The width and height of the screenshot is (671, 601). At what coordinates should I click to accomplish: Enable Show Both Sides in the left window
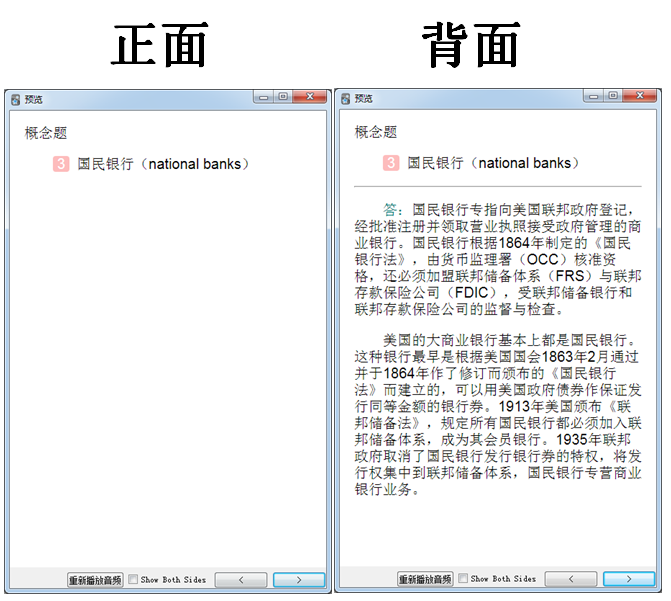(x=133, y=579)
